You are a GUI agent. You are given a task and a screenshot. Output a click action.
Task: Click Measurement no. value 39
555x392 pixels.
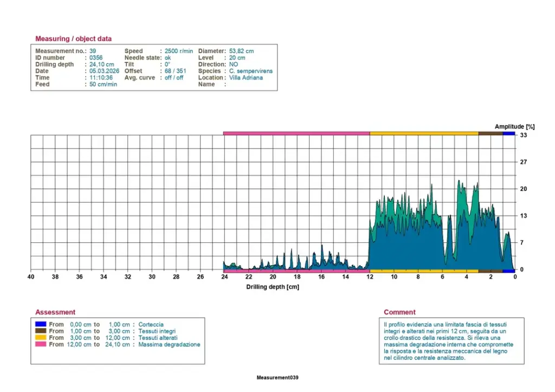click(x=93, y=51)
